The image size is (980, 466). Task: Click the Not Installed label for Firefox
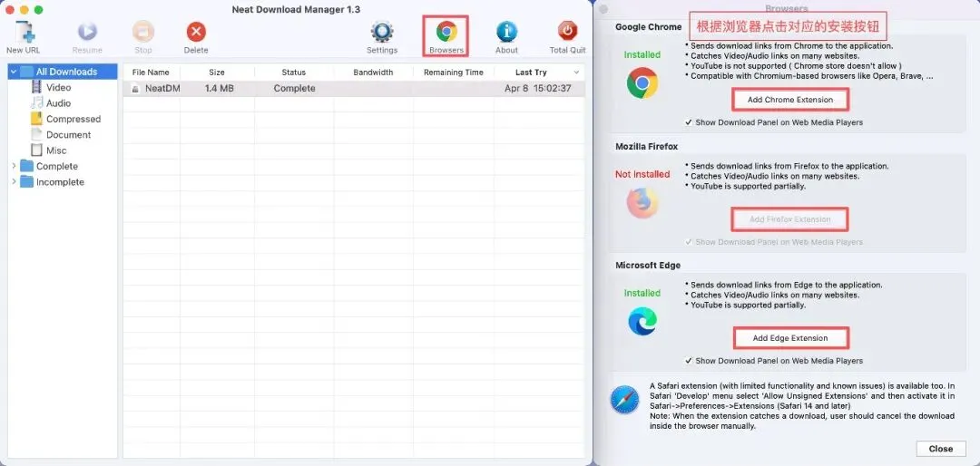(642, 174)
